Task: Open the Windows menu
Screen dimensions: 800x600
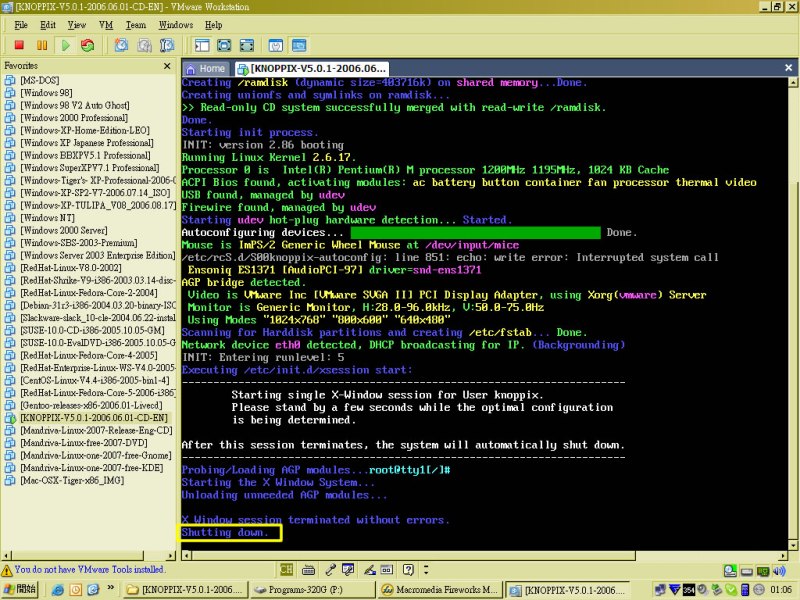Action: point(176,25)
